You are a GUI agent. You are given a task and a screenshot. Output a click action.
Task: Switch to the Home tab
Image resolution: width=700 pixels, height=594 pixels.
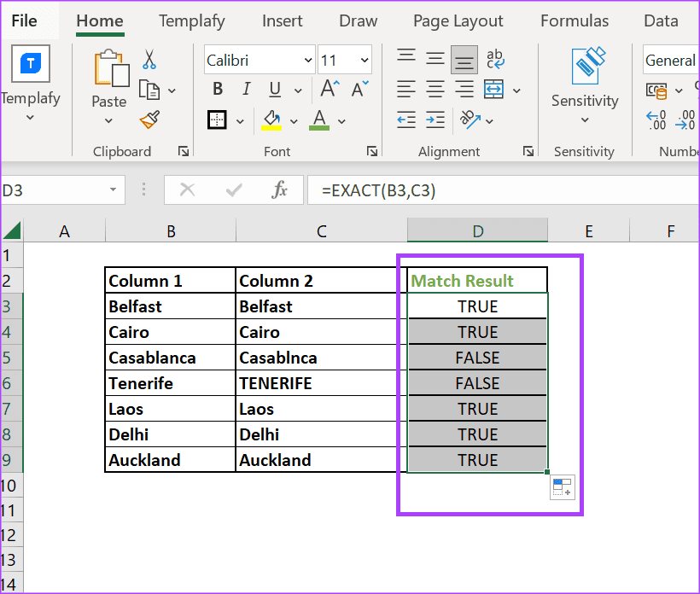tap(100, 21)
